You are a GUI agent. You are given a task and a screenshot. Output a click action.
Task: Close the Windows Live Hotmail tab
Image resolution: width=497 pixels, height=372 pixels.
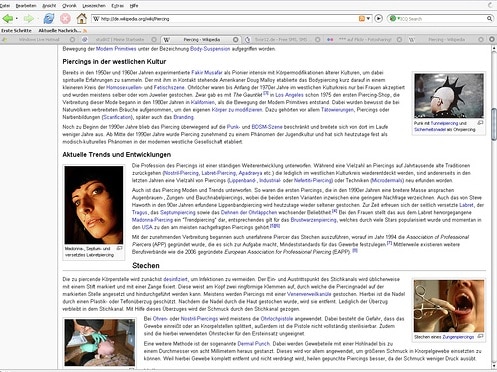[x=72, y=39]
